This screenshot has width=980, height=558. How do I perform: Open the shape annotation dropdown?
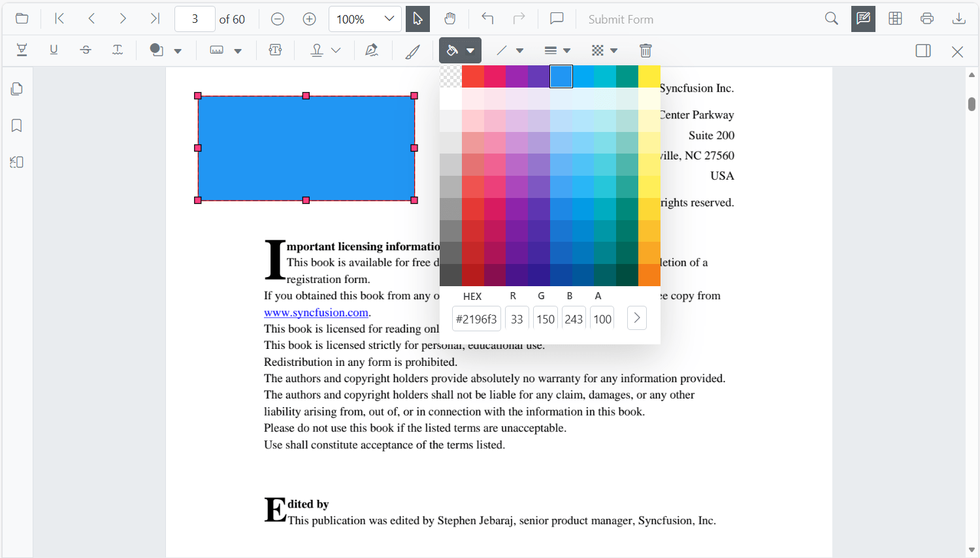tap(178, 50)
